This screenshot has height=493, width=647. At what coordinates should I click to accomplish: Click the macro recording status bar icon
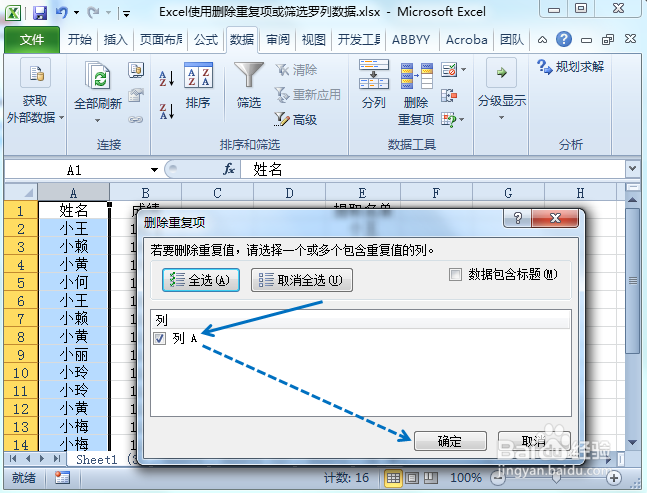pos(62,478)
